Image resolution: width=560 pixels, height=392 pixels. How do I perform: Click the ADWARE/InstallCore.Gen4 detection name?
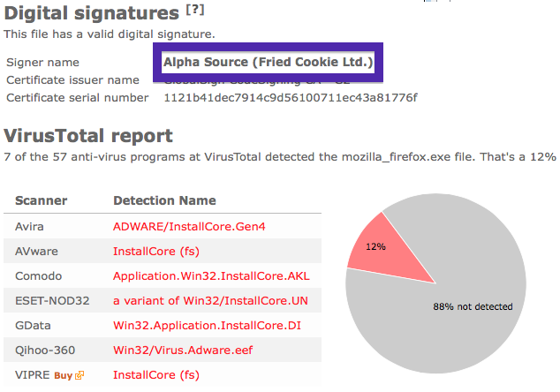coord(189,227)
